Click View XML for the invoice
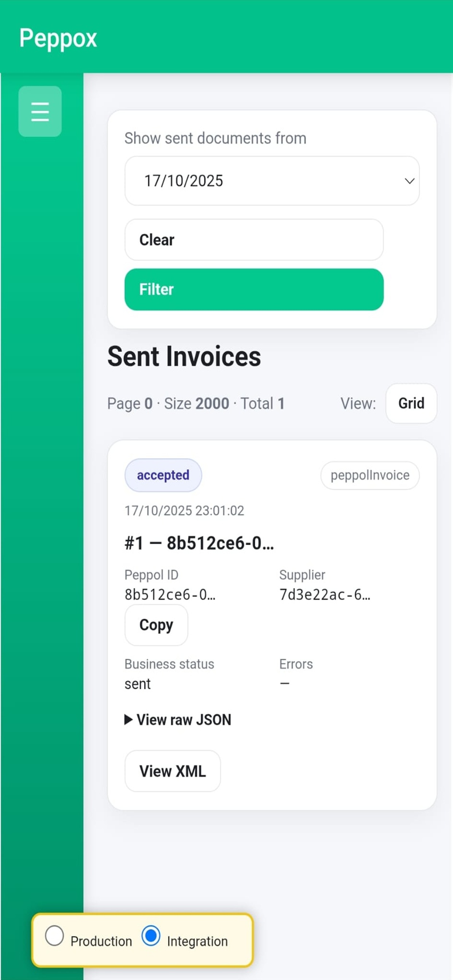Screen dimensions: 453x980 click(172, 771)
